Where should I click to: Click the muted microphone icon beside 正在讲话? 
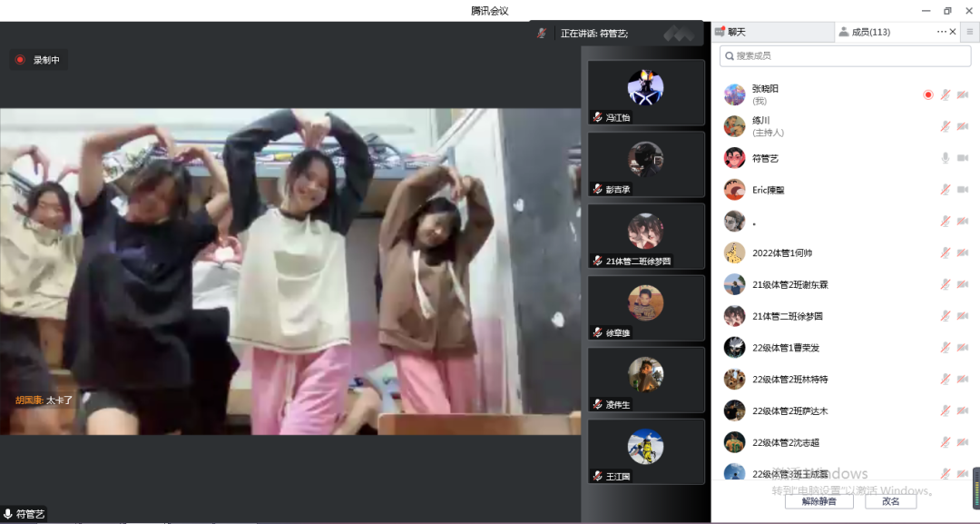coord(542,33)
